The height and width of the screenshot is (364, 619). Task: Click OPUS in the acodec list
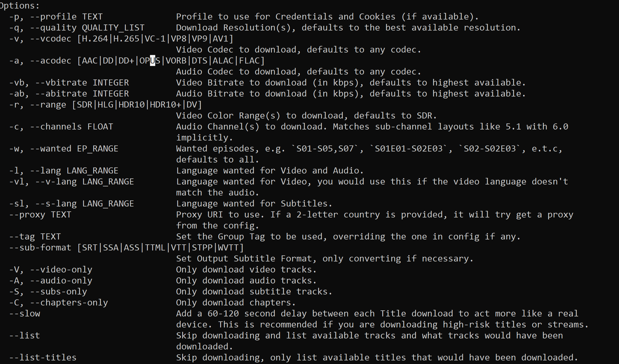coord(150,60)
